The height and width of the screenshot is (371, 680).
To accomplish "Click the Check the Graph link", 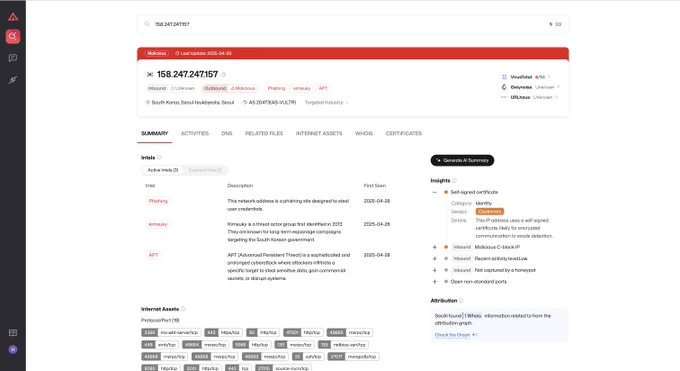I will point(452,335).
